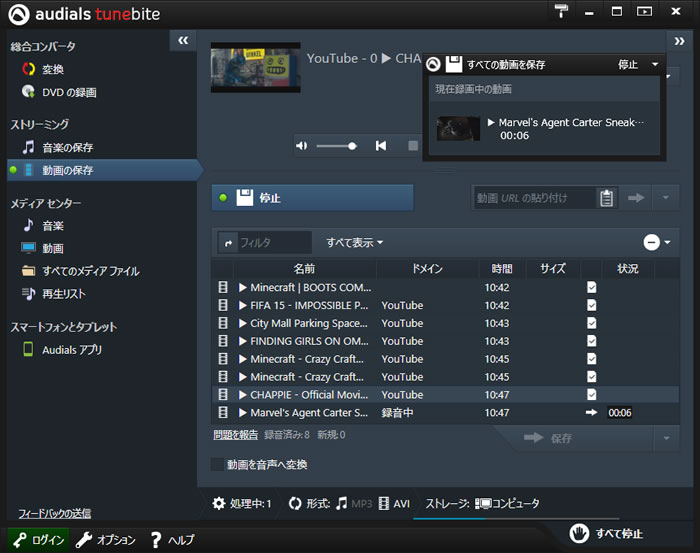Click the 問題を報告 link
Screen dimensions: 700x553
pyautogui.click(x=235, y=435)
